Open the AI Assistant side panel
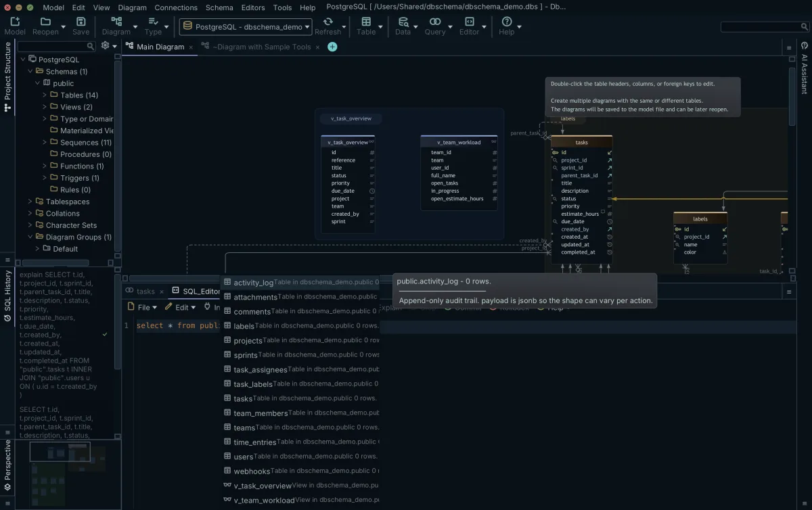This screenshot has width=812, height=510. [805, 68]
